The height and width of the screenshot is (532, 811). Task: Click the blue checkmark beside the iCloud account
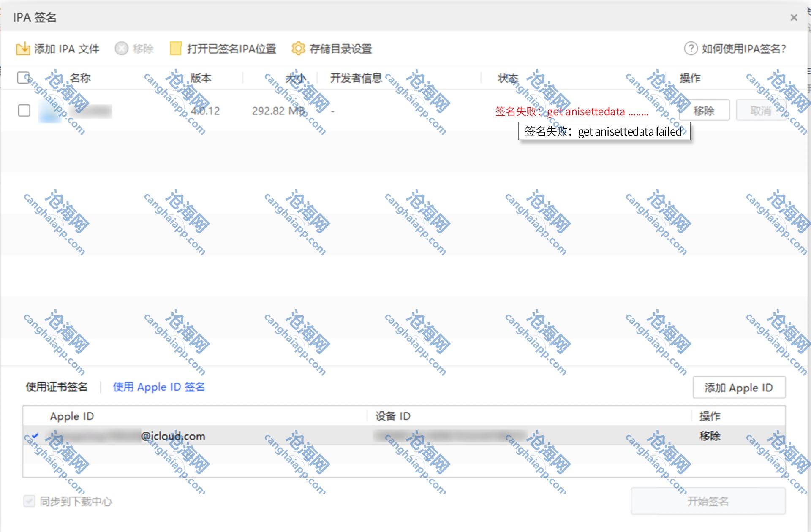(35, 436)
